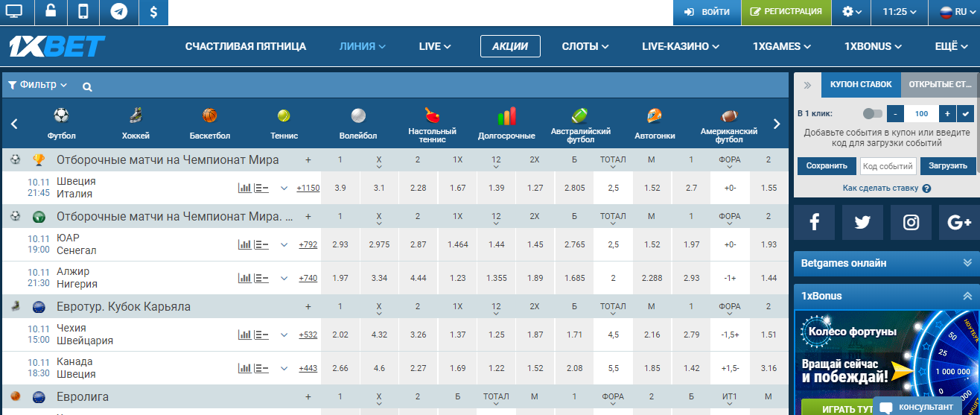The image size is (980, 415).
Task: Expand Betgames онлайн panel
Action: tap(886, 263)
